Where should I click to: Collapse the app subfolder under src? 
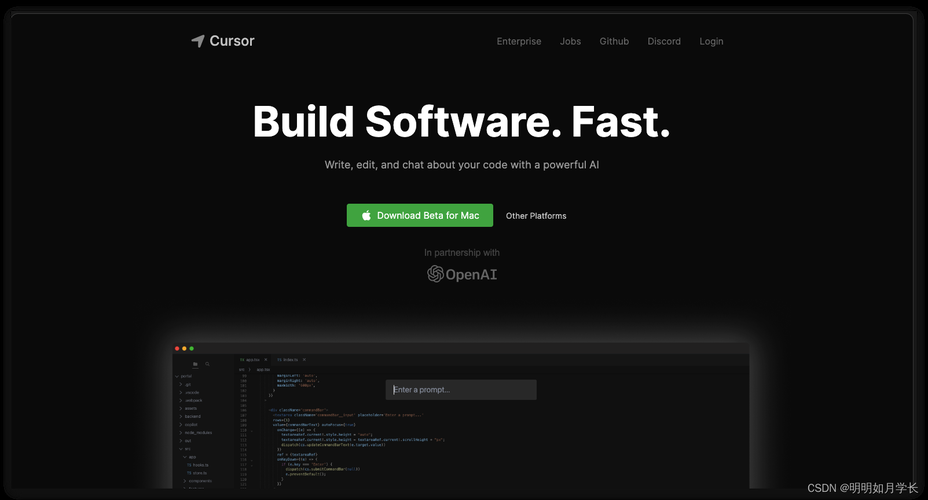click(x=189, y=457)
